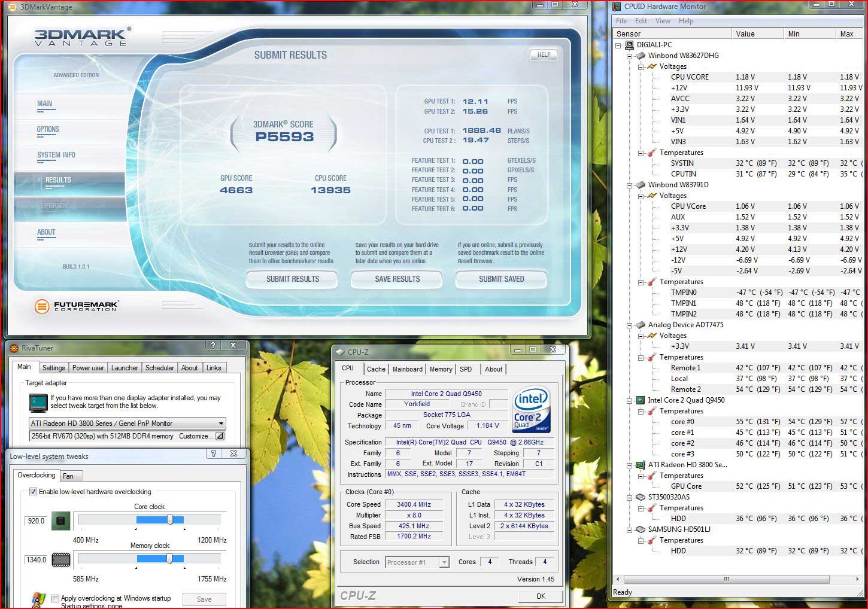Click the voltage icon under Winbond W83791D
Viewport: 868px width, 609px height.
point(652,196)
